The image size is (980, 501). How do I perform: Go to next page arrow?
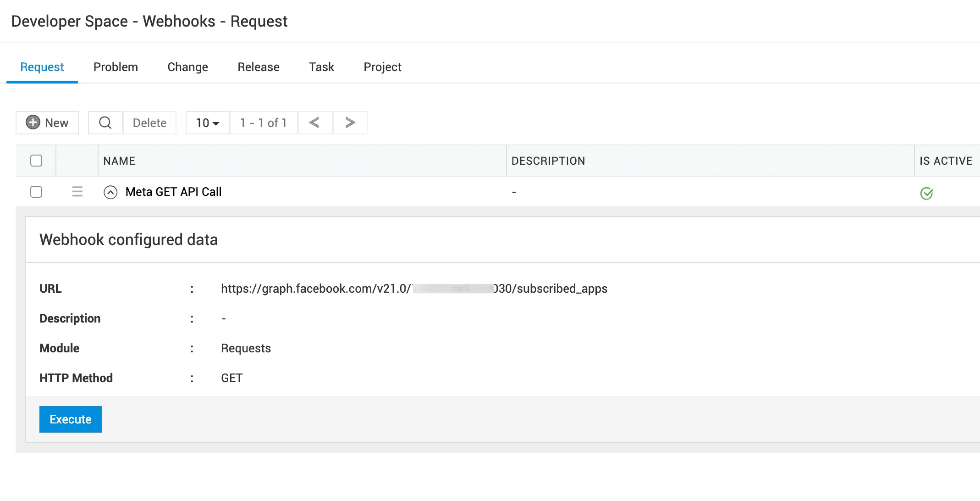pos(350,122)
